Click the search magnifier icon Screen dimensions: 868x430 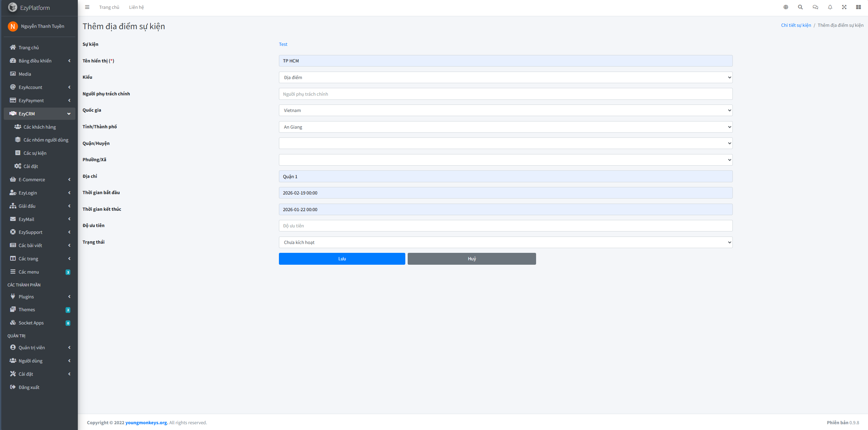(800, 7)
